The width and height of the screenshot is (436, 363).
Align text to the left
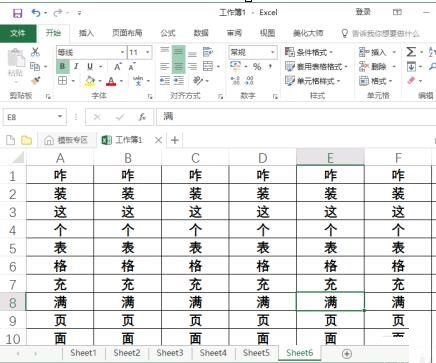165,67
